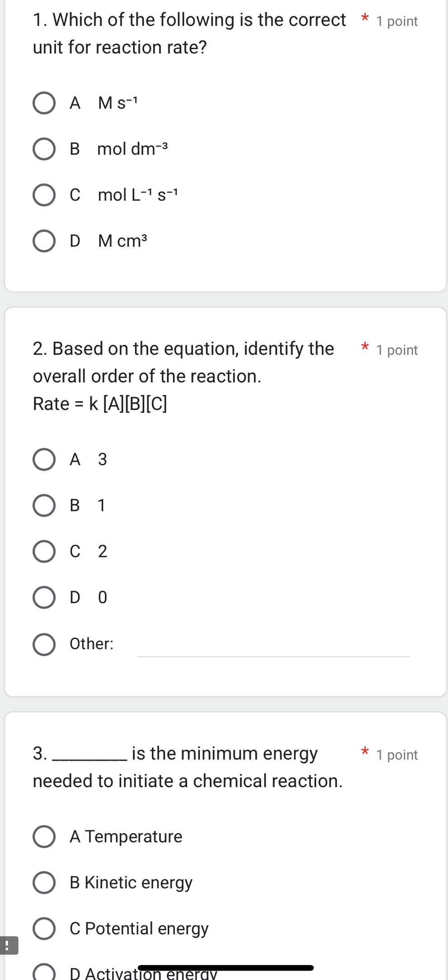
Task: Choose 'B Kinetic energy' in question 3
Action: point(44,882)
